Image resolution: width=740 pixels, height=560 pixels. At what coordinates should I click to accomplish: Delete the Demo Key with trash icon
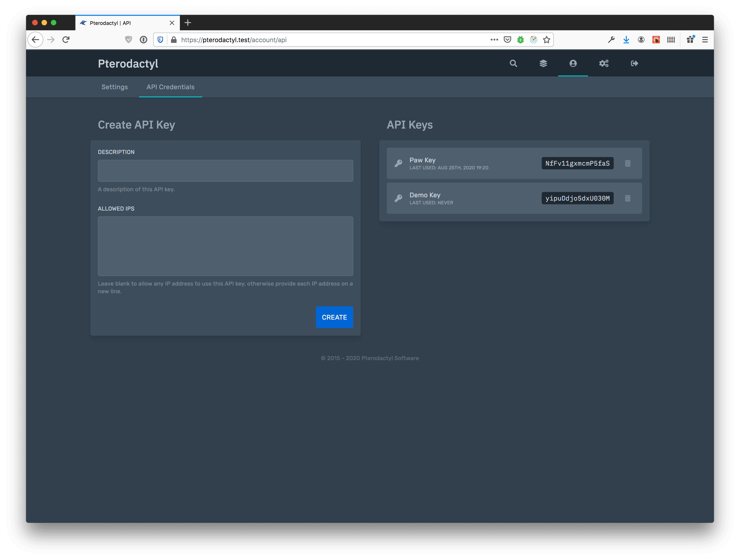pyautogui.click(x=628, y=198)
